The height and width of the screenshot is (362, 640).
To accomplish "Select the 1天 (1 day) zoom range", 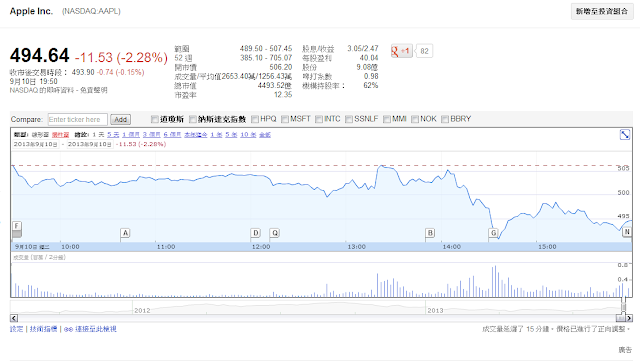I will click(98, 135).
